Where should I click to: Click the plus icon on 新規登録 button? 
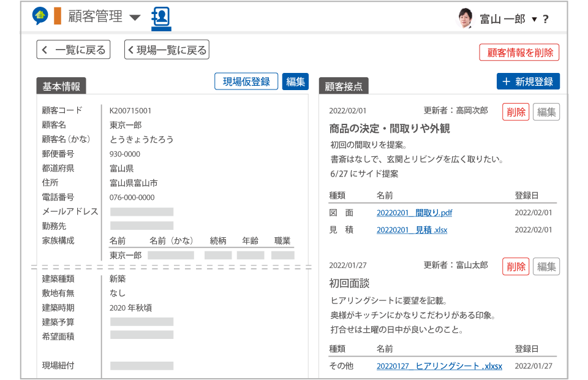pos(507,81)
